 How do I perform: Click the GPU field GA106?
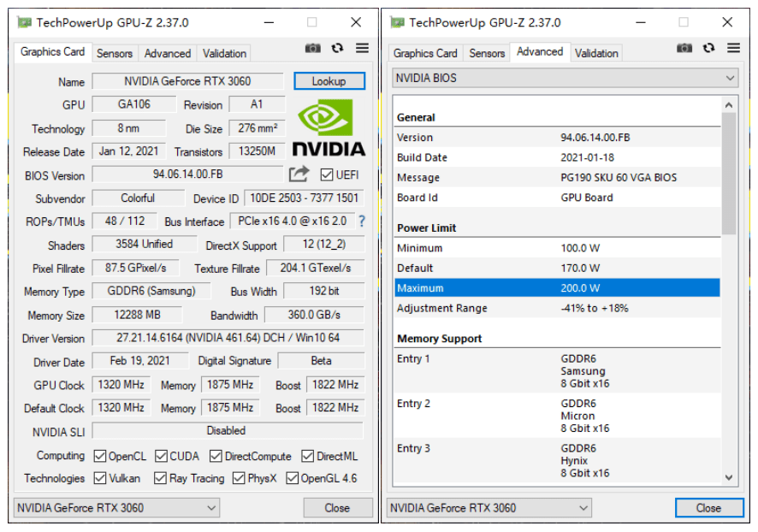point(134,104)
